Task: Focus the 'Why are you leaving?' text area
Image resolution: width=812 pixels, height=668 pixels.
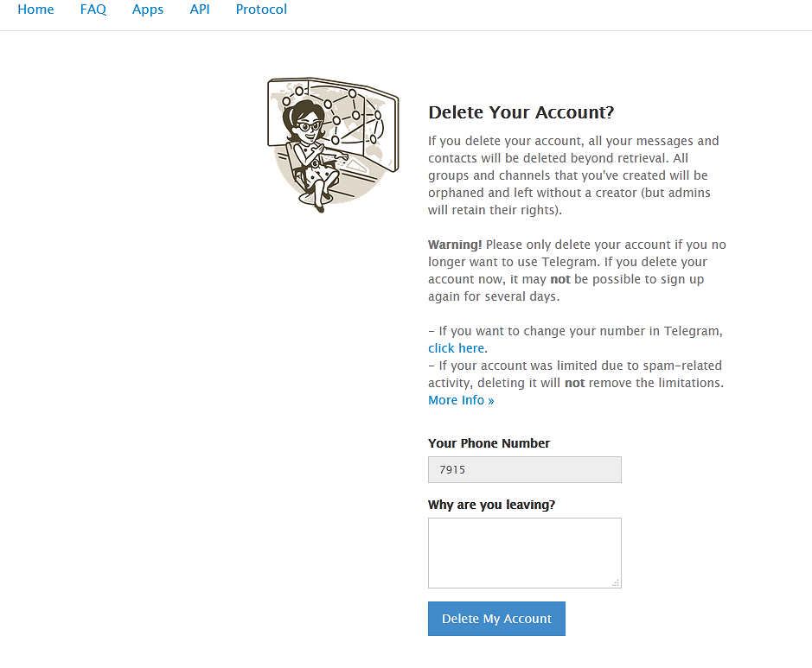Action: coord(525,553)
